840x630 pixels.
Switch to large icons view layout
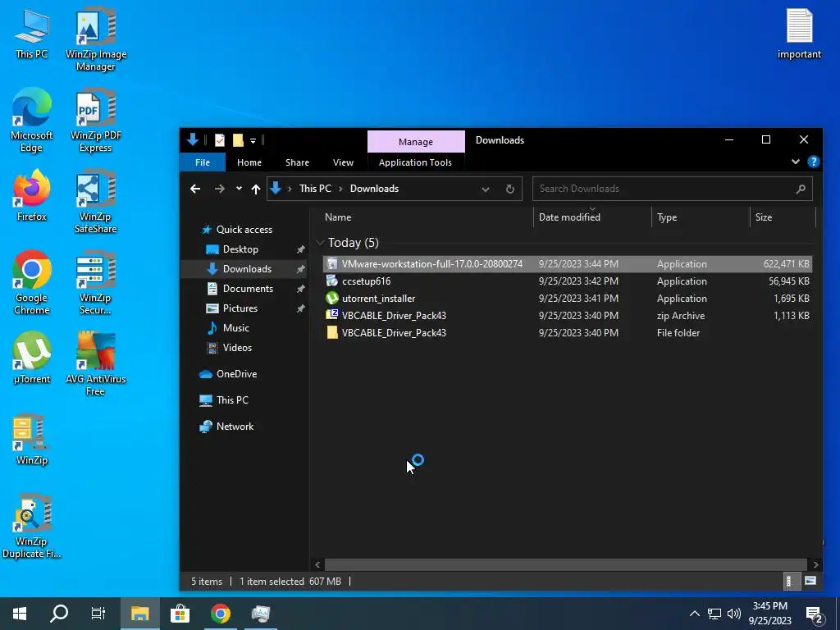click(810, 582)
